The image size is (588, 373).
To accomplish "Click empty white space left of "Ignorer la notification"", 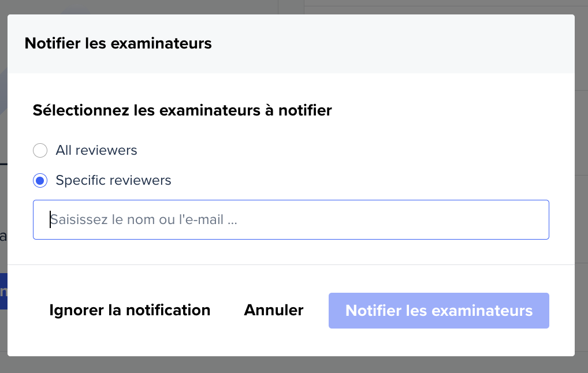I will click(26, 311).
